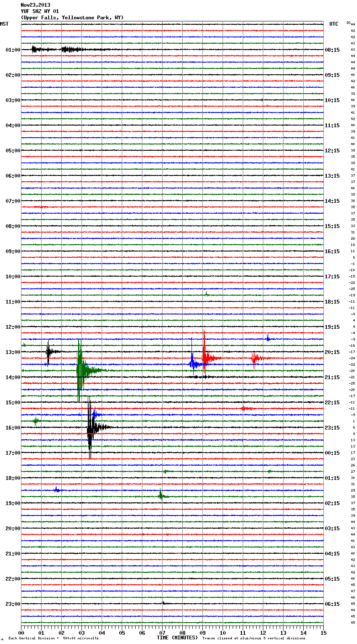Click minute axis tick label 06
The height and width of the screenshot is (644, 357).
pyautogui.click(x=142, y=633)
